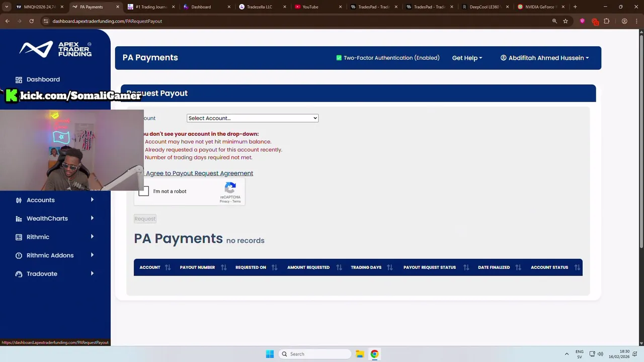644x362 pixels.
Task: Go back in browser history
Action: coord(7,21)
